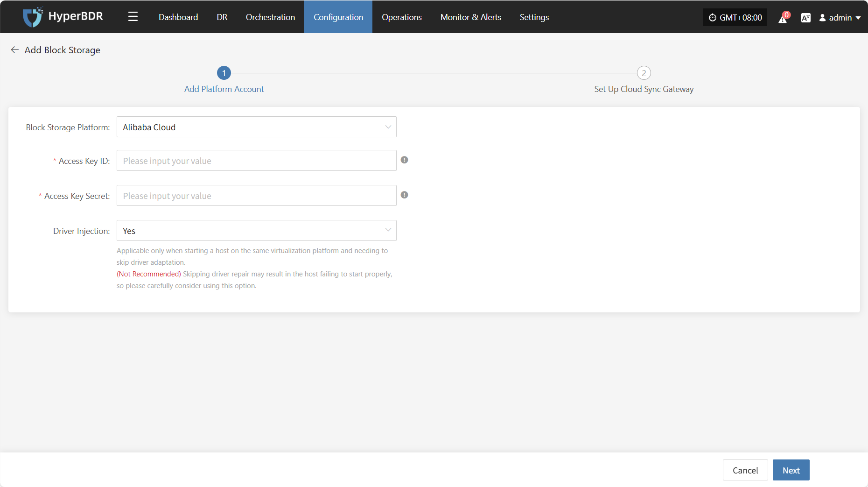Click the Set Up Cloud Sync Gateway label
The image size is (868, 487).
[x=644, y=89]
